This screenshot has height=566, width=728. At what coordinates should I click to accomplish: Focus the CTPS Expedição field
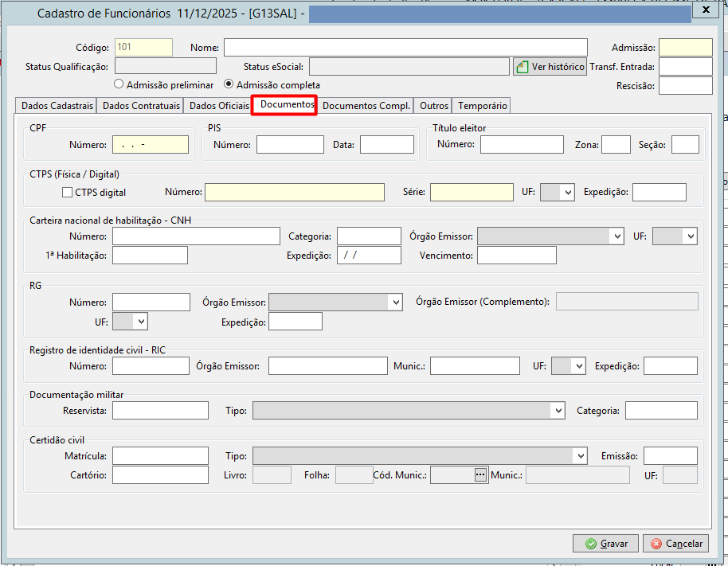[x=660, y=192]
